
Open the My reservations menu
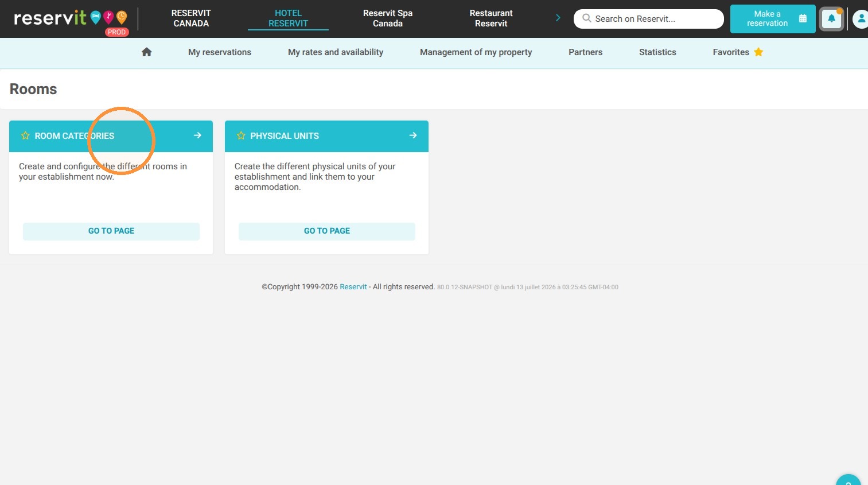click(x=220, y=52)
